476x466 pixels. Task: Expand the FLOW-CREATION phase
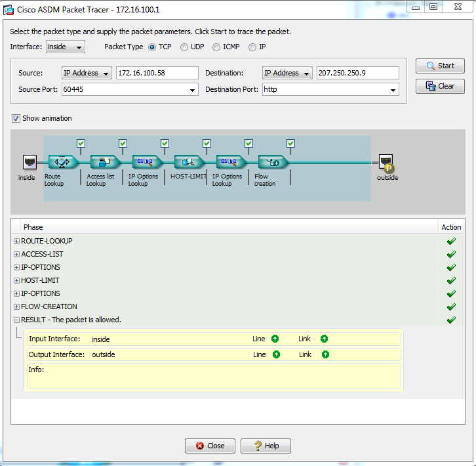pos(16,307)
